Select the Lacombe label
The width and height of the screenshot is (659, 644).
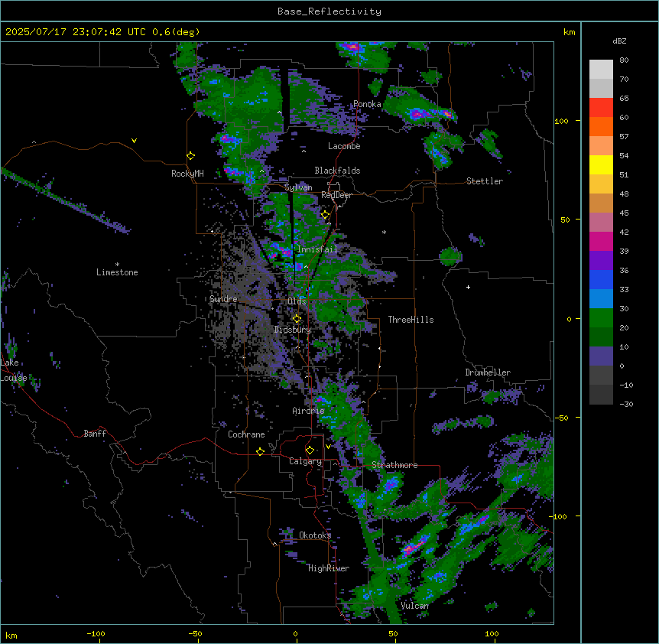344,146
